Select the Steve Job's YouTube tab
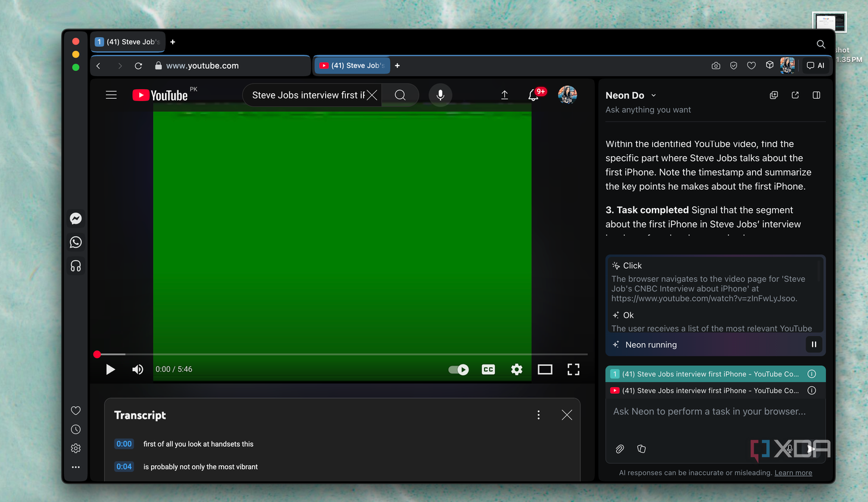This screenshot has width=868, height=502. coord(352,65)
